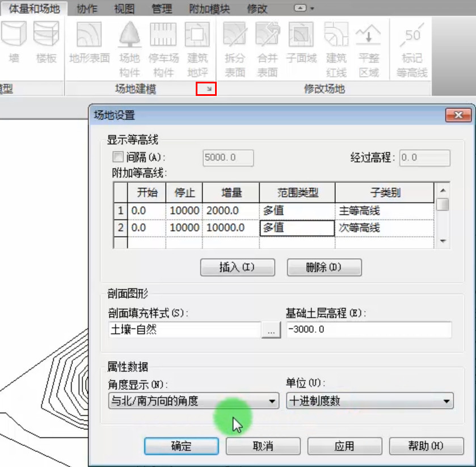This screenshot has height=467, width=476.
Task: Click row 2 开始 cell 0.0
Action: pos(147,228)
